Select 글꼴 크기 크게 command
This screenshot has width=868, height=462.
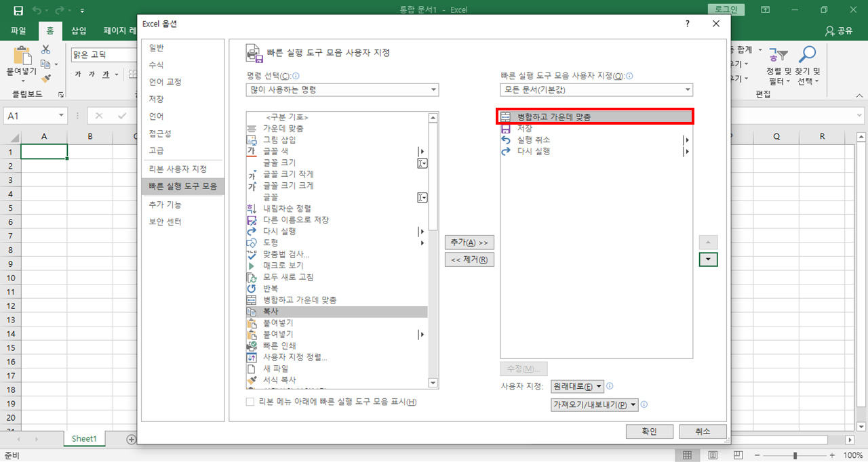click(336, 186)
